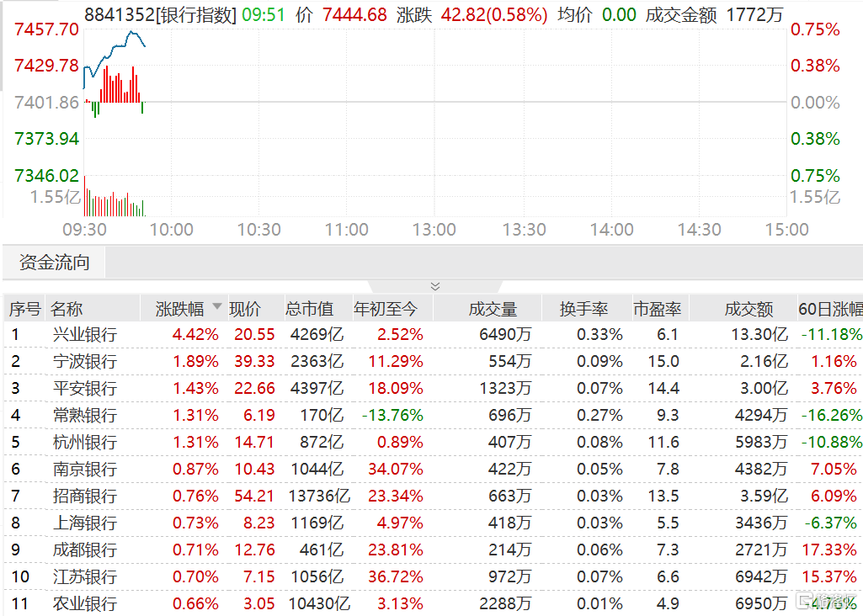
Task: Click the 14:30 time axis label
Action: [x=699, y=230]
